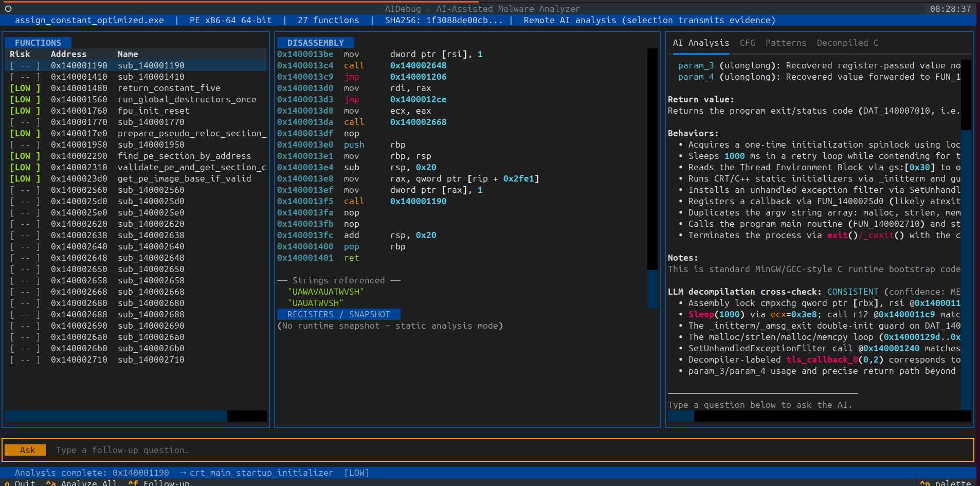Image resolution: width=980 pixels, height=486 pixels.
Task: Select sub_140002710 function row
Action: click(x=136, y=359)
